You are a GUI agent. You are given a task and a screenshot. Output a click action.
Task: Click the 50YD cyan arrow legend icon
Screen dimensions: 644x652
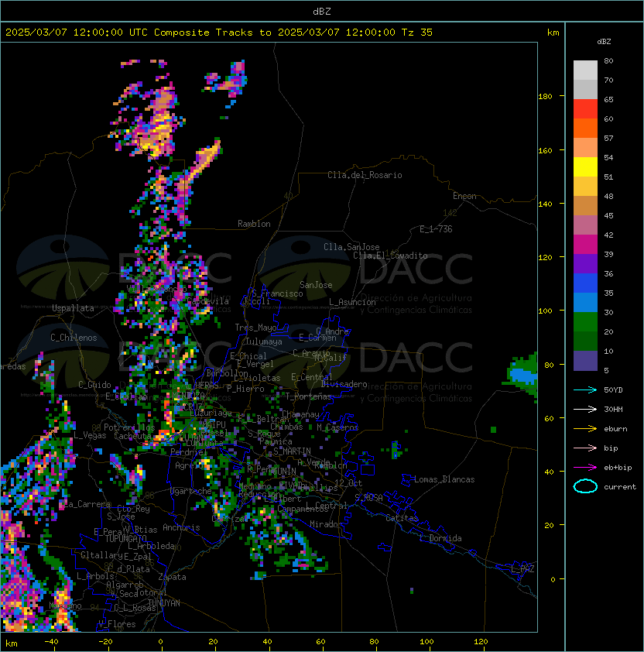pos(585,390)
